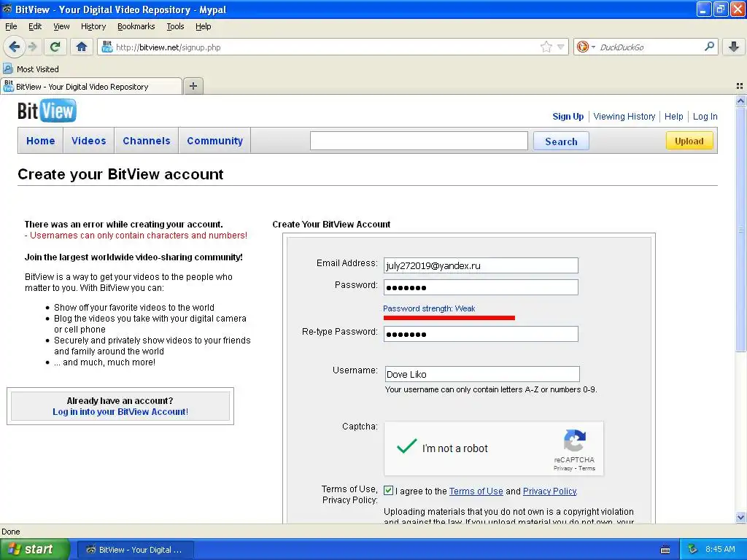Open the File menu

point(11,26)
